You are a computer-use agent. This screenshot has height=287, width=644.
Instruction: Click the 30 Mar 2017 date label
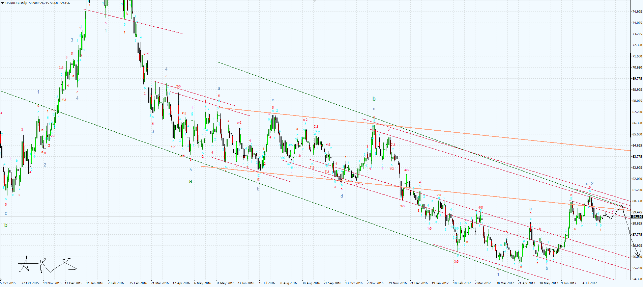point(505,283)
